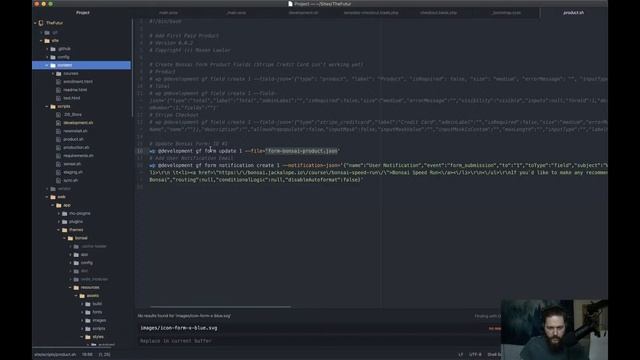Select the dist folder under bonsai
This screenshot has width=640, height=360.
pyautogui.click(x=84, y=271)
